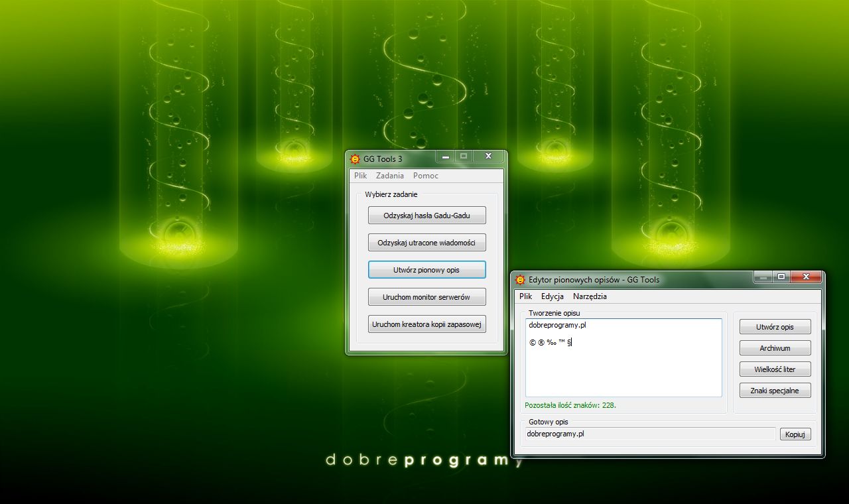Maximize the Edytor pionowych opisów window

pos(781,277)
